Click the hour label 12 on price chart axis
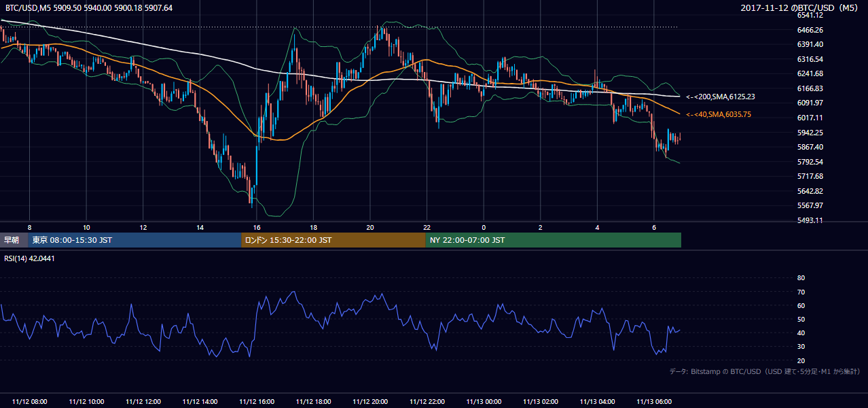 click(x=143, y=227)
